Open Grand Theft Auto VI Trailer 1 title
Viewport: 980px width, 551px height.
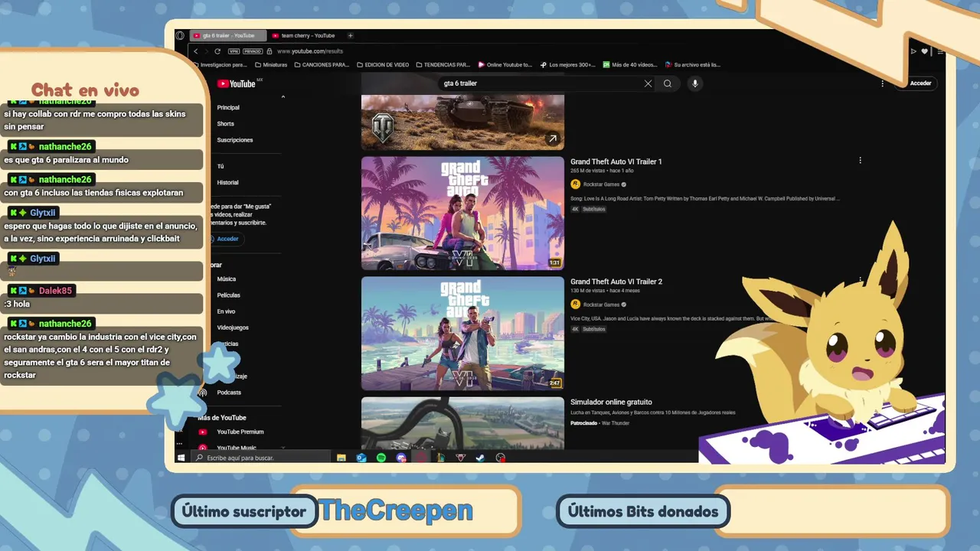(x=616, y=161)
